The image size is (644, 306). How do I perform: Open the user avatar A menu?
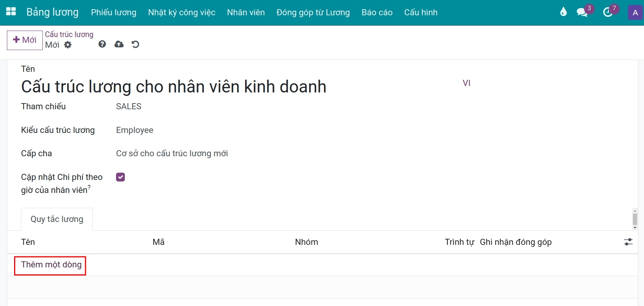point(635,13)
